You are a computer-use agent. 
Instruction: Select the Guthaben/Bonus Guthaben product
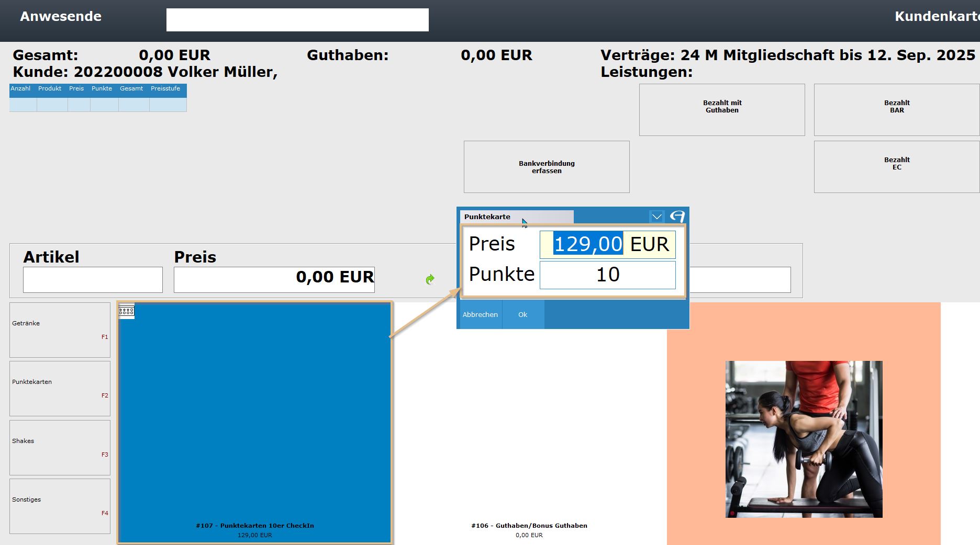[529, 423]
